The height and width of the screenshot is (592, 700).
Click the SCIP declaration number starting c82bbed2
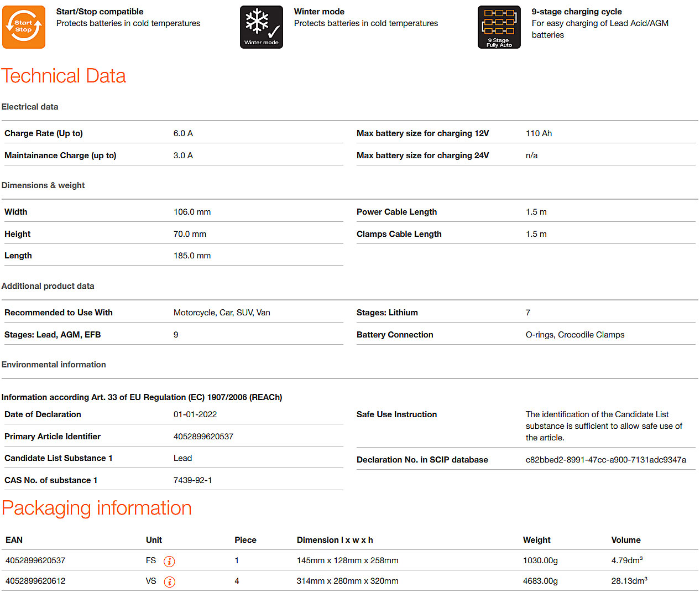point(605,460)
